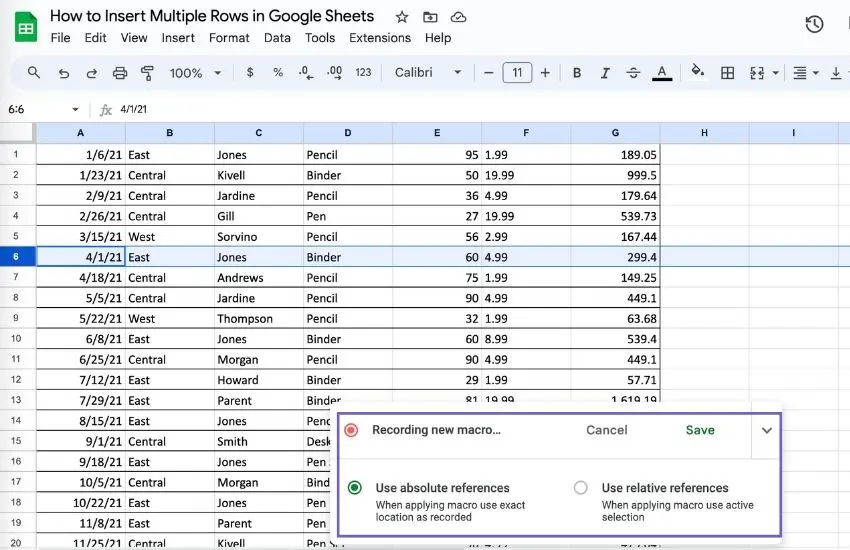Select Use relative references option
Viewport: 850px width, 550px height.
coord(581,488)
